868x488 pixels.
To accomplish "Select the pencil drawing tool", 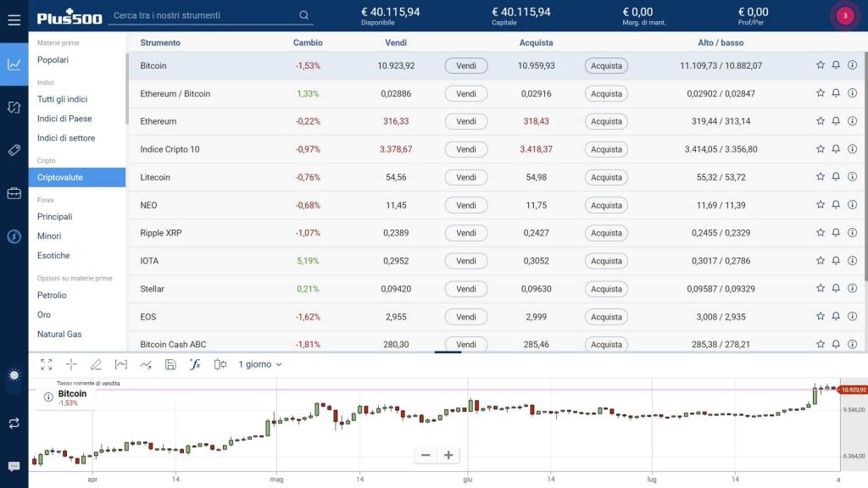I will point(96,364).
